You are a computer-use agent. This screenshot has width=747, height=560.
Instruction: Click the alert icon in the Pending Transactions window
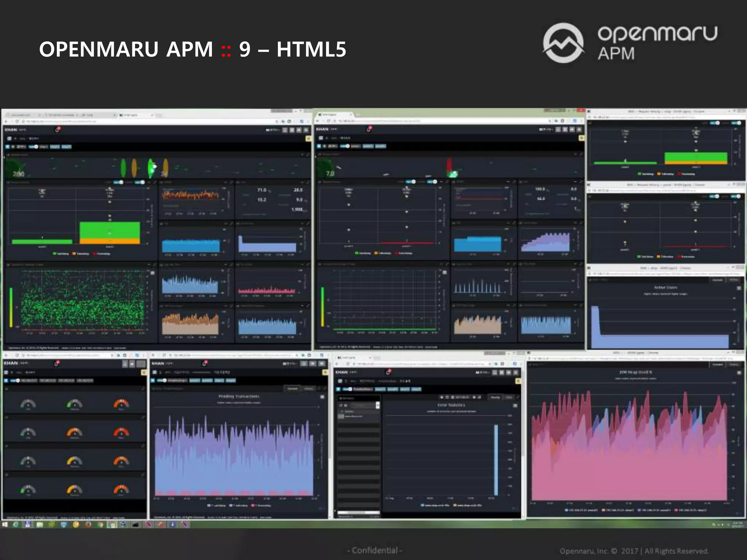tap(205, 363)
